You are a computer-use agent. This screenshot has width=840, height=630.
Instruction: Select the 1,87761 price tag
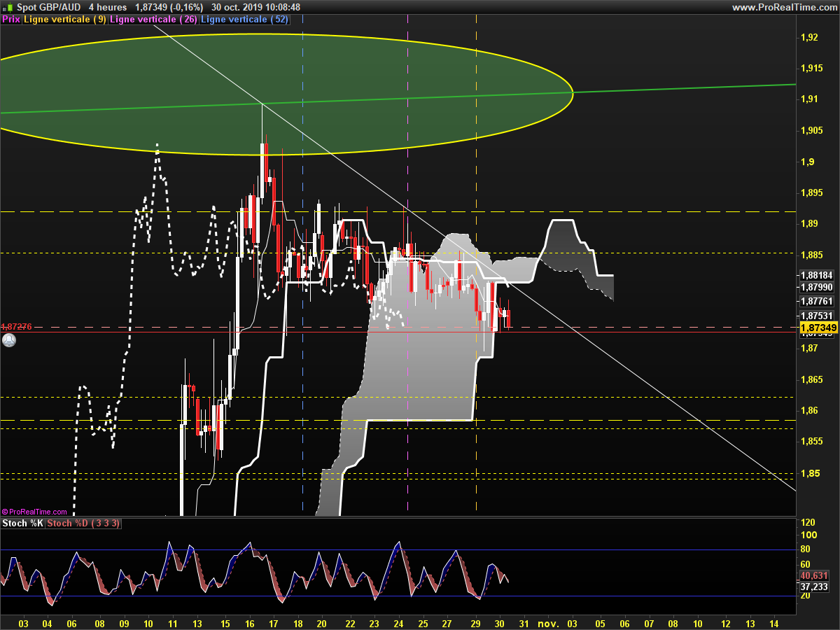pos(816,301)
